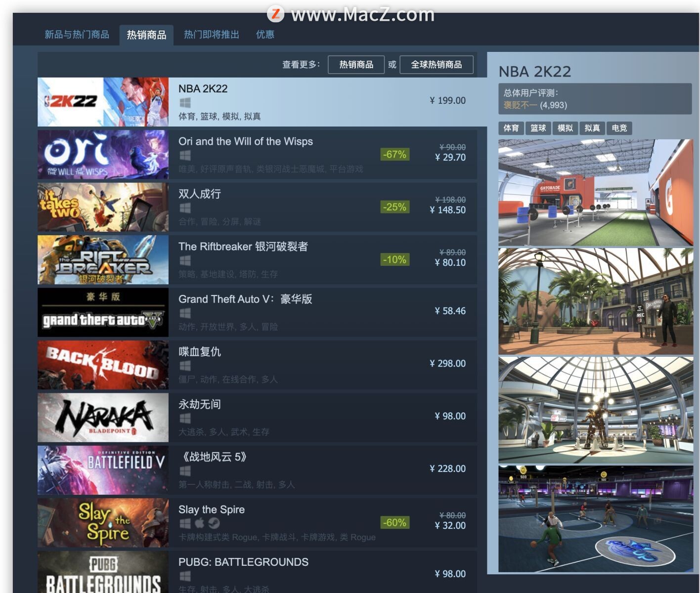Image resolution: width=700 pixels, height=593 pixels.
Task: Click 体育, 篮球, 模拟, 拟真 tags under NBA 2K22
Action: click(219, 117)
